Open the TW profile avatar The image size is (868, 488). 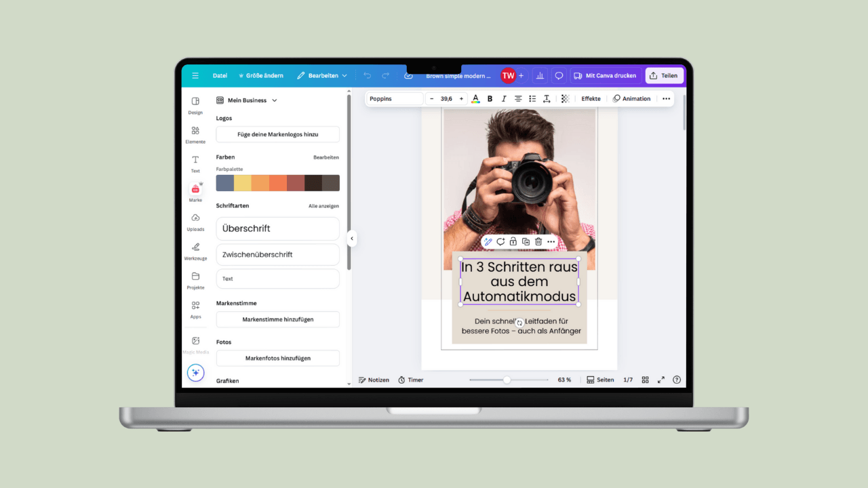pos(508,76)
